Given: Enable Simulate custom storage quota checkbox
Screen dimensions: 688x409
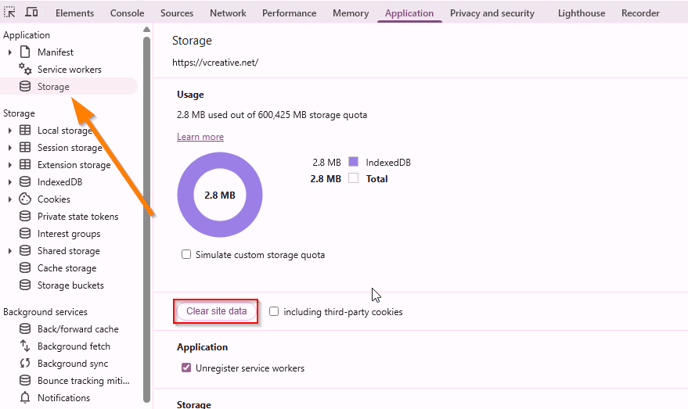Looking at the screenshot, I should click(x=186, y=255).
